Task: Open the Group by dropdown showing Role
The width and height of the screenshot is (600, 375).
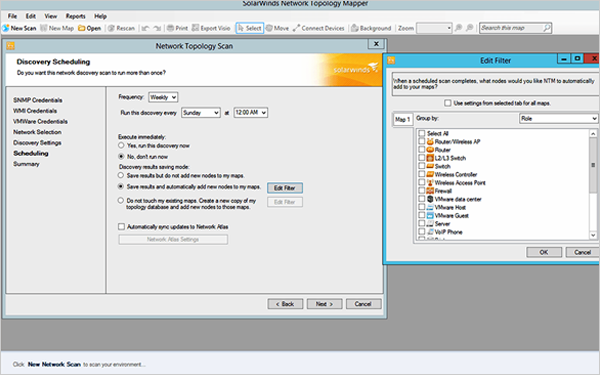Action: pos(558,119)
